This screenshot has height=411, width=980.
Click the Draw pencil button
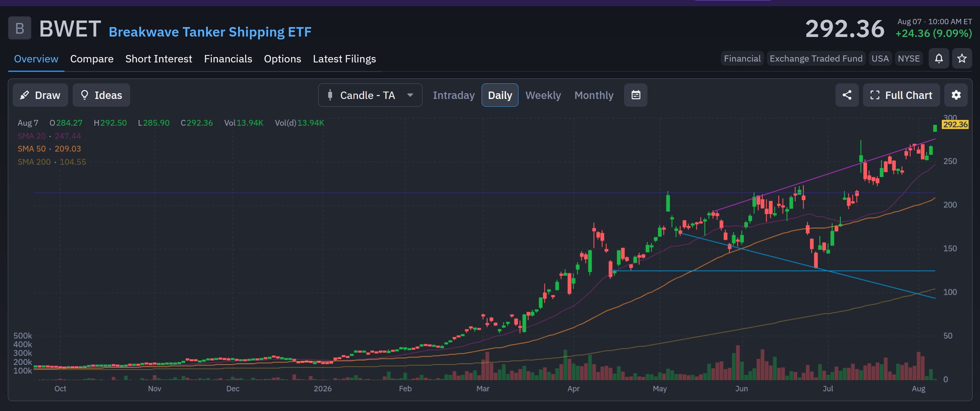point(40,95)
